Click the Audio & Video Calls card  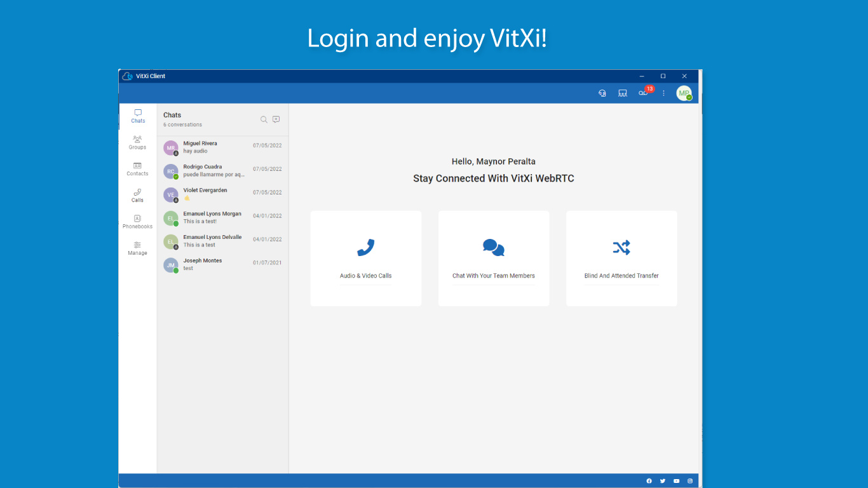pyautogui.click(x=366, y=259)
